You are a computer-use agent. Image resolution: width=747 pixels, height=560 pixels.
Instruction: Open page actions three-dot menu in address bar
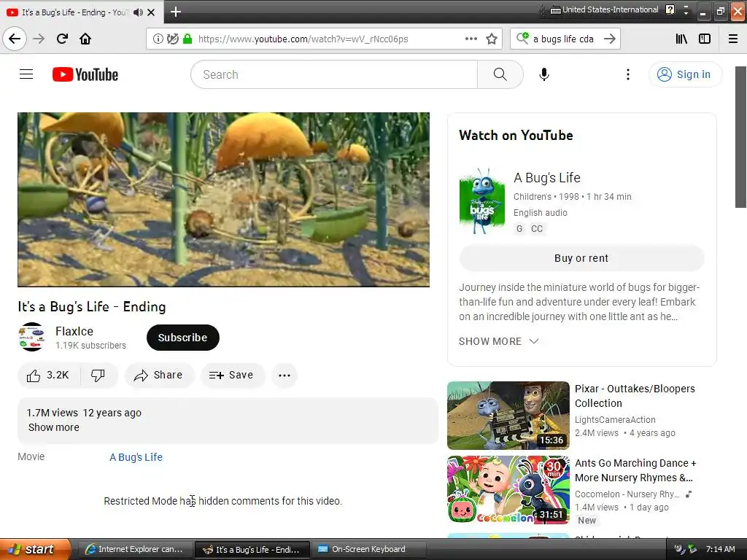coord(471,39)
